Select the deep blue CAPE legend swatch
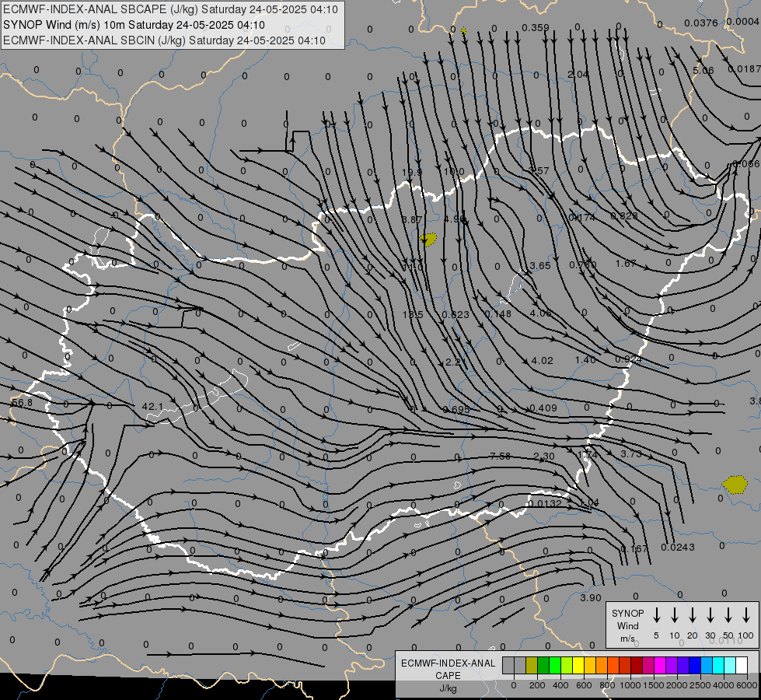The width and height of the screenshot is (761, 700). (694, 666)
